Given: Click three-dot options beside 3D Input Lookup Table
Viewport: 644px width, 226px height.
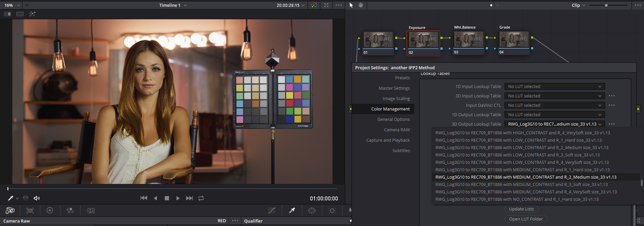Looking at the screenshot, I should pyautogui.click(x=612, y=96).
